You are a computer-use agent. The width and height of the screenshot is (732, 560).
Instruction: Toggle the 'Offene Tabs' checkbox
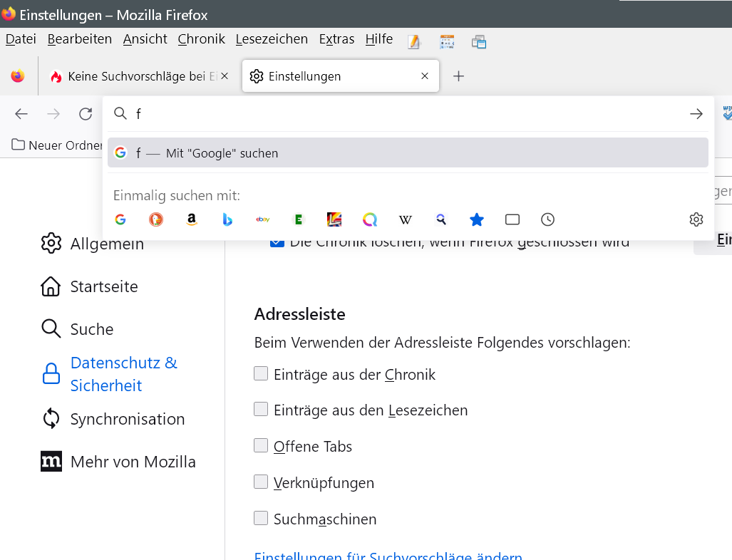pyautogui.click(x=261, y=446)
